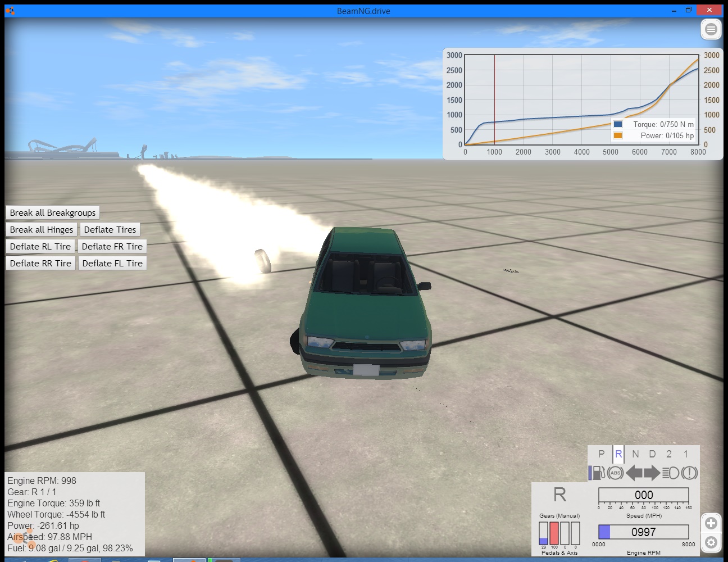
Task: Click 'Power: -261.61 hp' stat line
Action: pos(43,525)
